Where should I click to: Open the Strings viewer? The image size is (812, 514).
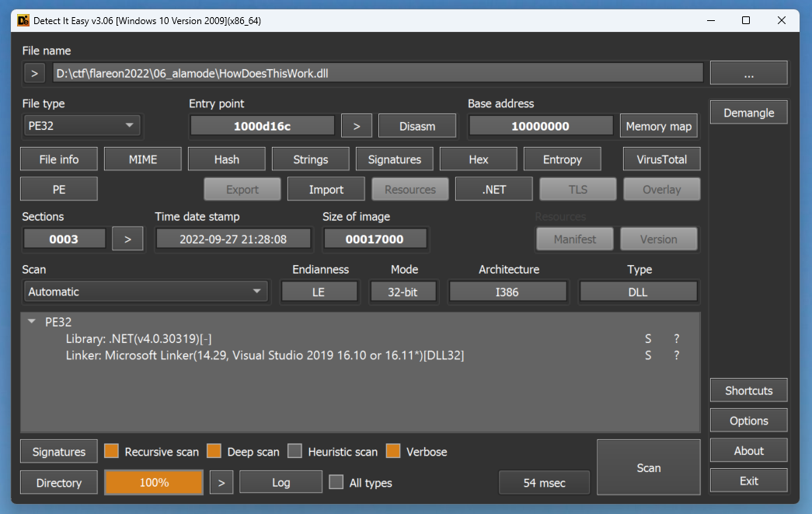pos(311,159)
